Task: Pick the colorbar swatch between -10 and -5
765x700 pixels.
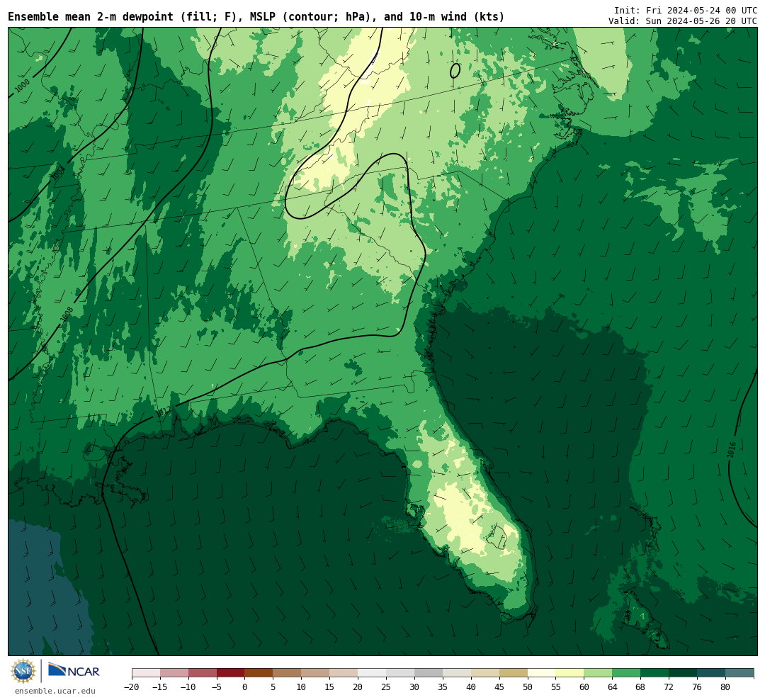Action: point(203,673)
